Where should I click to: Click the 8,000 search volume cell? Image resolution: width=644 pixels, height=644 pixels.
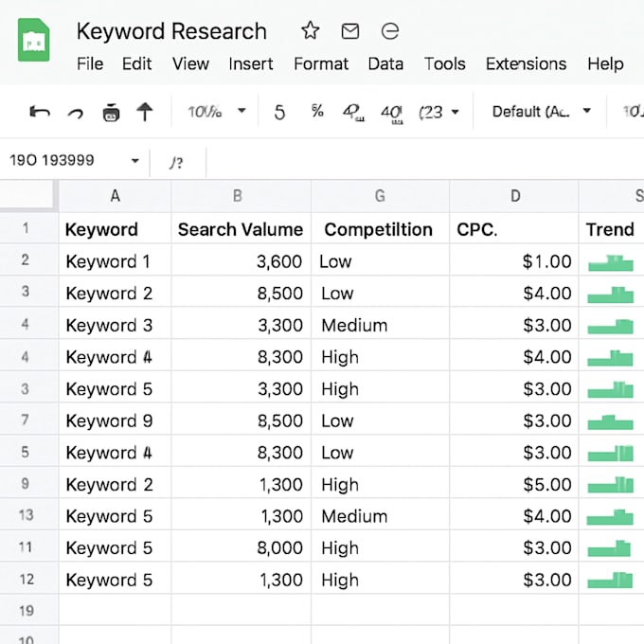[241, 547]
